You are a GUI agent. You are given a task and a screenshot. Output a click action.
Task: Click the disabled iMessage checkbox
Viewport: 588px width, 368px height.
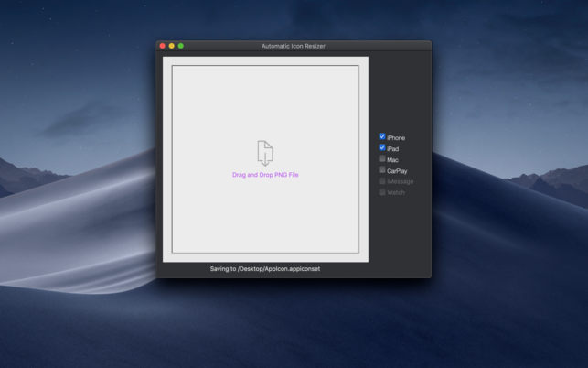[382, 181]
